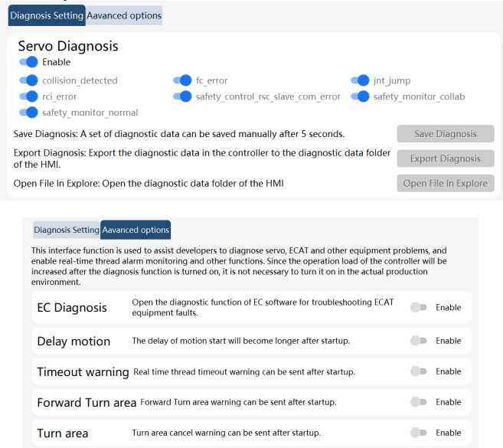Disable safety_control_rsc_slave_com_error switch
The height and width of the screenshot is (448, 503).
click(x=182, y=96)
